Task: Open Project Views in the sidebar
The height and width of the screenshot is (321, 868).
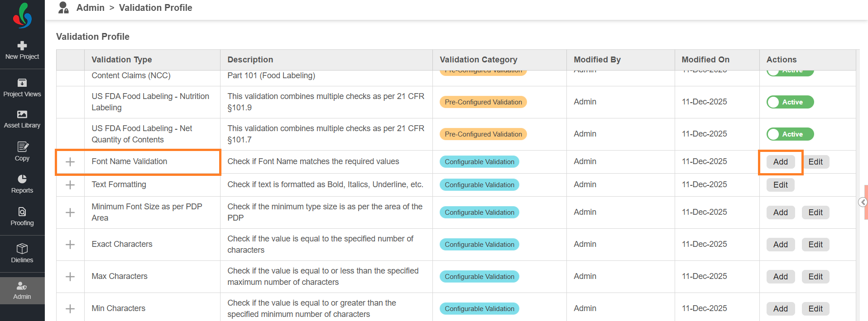Action: point(22,88)
